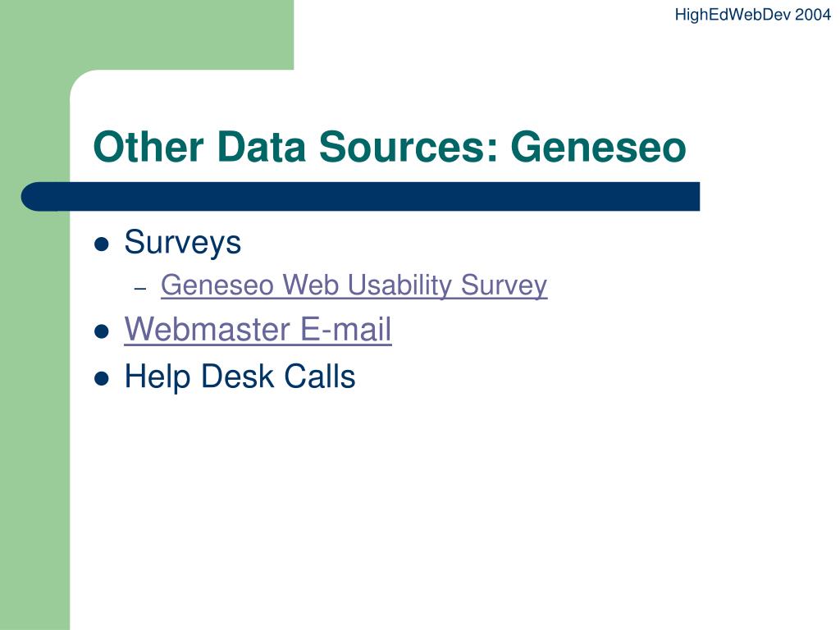Click the navy horizontal divider bar
Viewport: 840px width, 630px height.
pos(360,196)
